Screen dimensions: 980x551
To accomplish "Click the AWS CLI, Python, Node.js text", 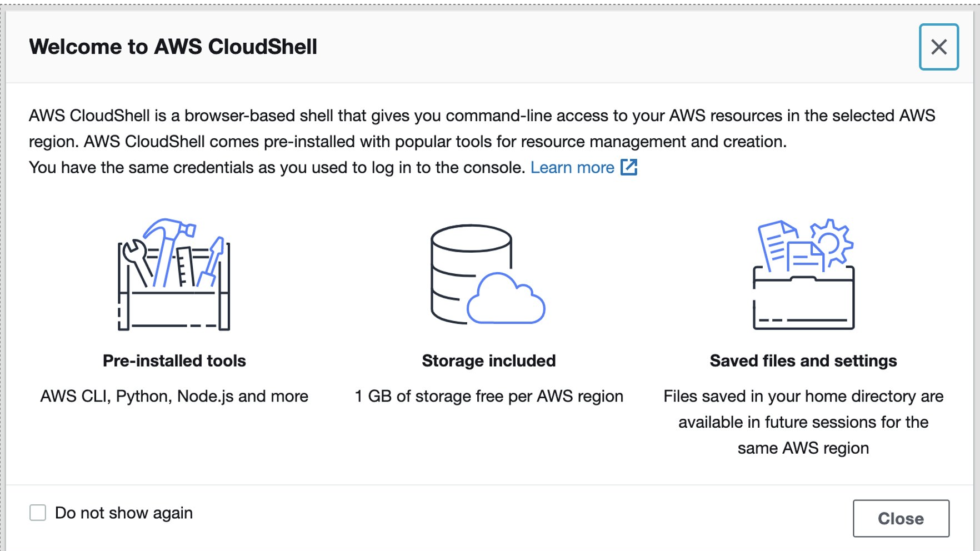I will (174, 396).
